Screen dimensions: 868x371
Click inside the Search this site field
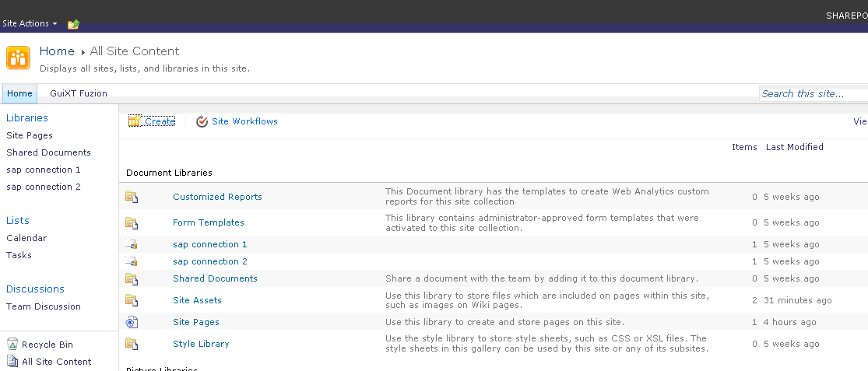point(814,94)
